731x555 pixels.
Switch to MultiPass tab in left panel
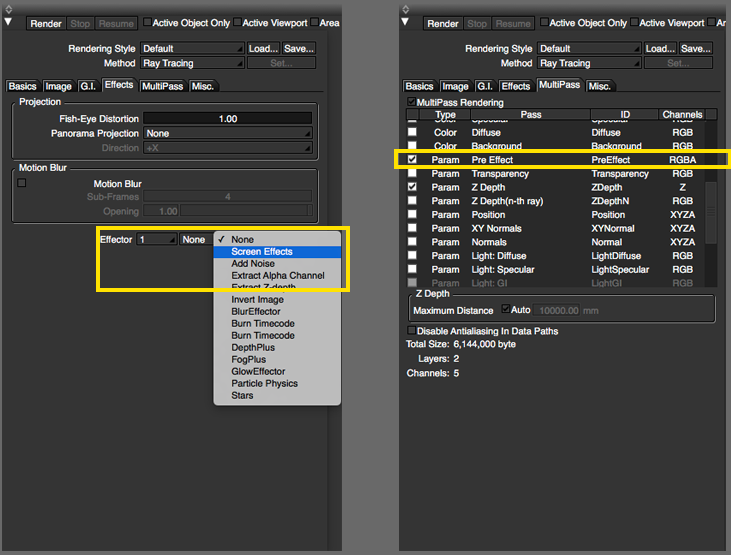tap(162, 86)
